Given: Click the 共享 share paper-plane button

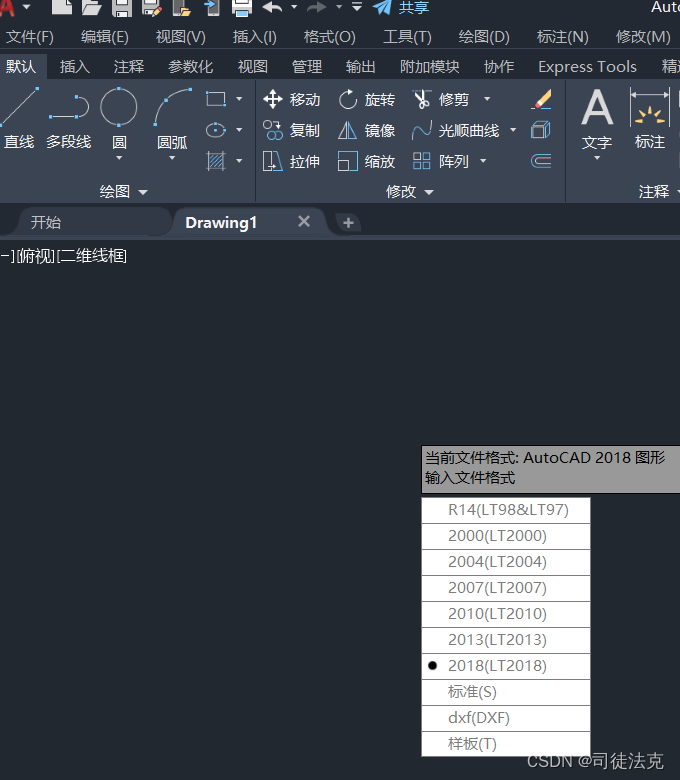Looking at the screenshot, I should pyautogui.click(x=401, y=7).
